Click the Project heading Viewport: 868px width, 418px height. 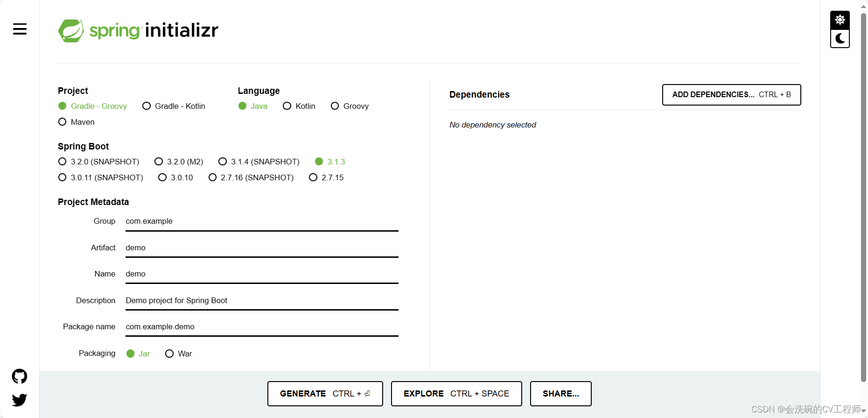pos(73,91)
